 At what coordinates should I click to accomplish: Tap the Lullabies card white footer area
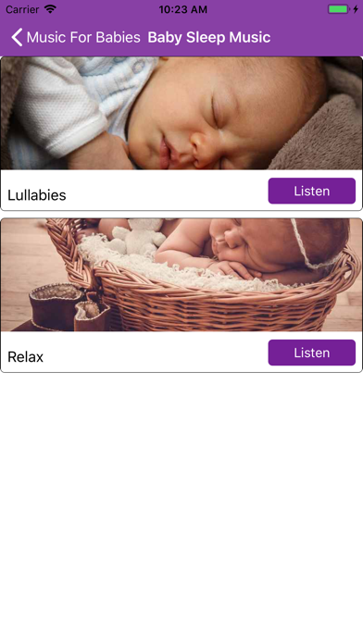point(181,191)
